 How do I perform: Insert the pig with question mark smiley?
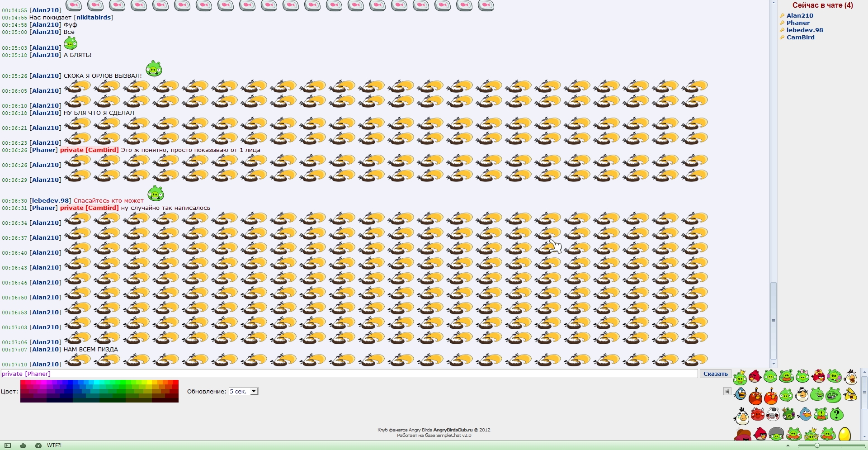[837, 414]
